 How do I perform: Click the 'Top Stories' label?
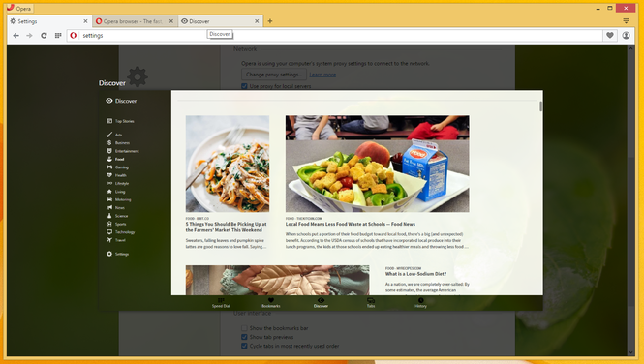[x=125, y=121]
